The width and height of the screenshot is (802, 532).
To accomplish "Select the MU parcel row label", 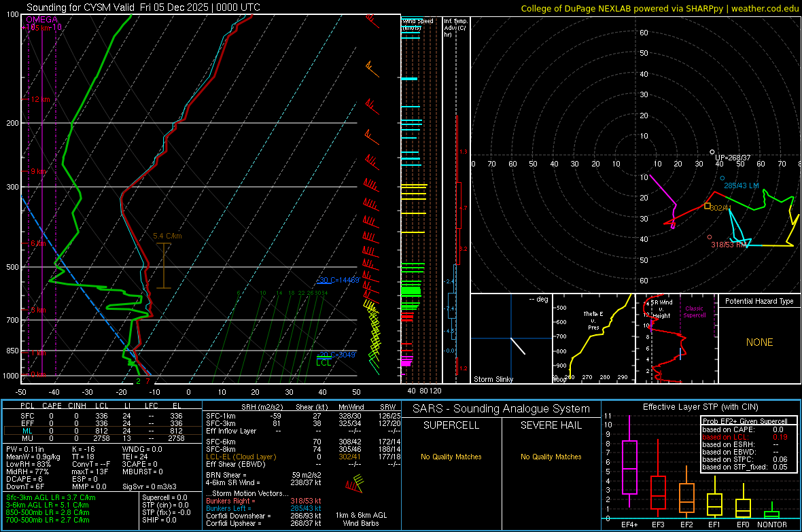I will (x=27, y=438).
